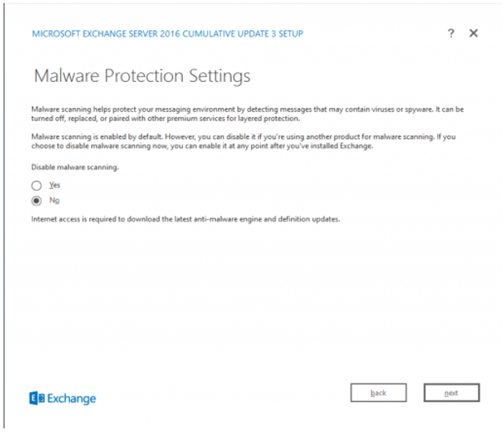Click paragraph starting "Malware scanning is enabled"

[243, 141]
